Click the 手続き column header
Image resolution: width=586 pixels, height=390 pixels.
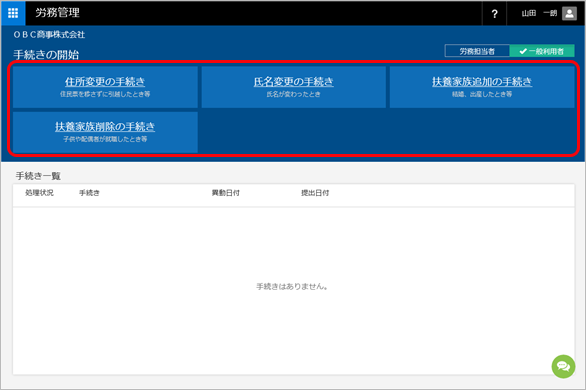pos(89,193)
